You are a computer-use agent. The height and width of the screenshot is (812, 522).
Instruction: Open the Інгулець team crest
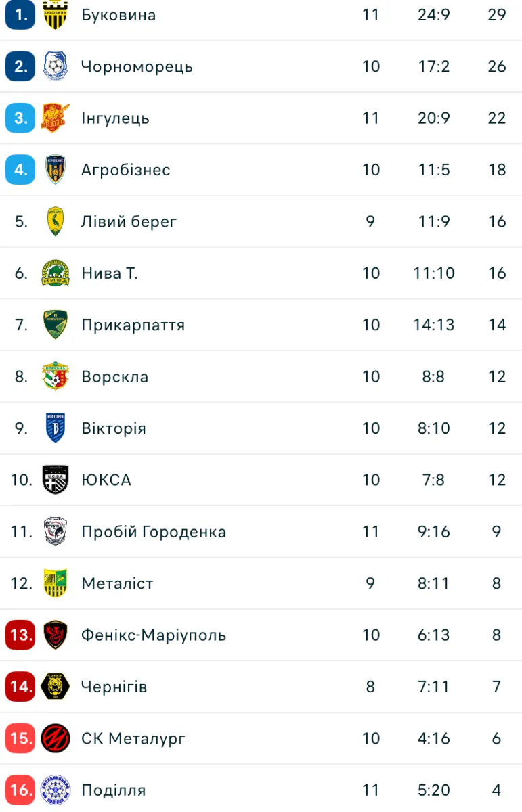click(56, 118)
